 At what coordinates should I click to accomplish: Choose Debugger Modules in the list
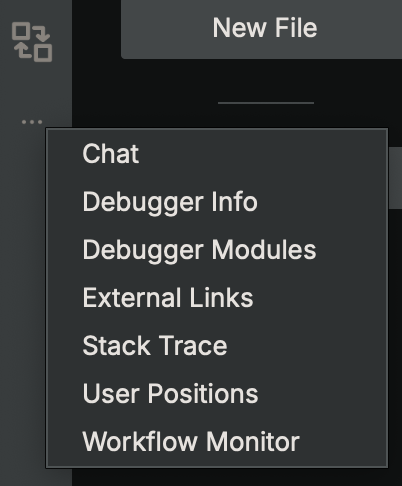[x=217, y=250]
